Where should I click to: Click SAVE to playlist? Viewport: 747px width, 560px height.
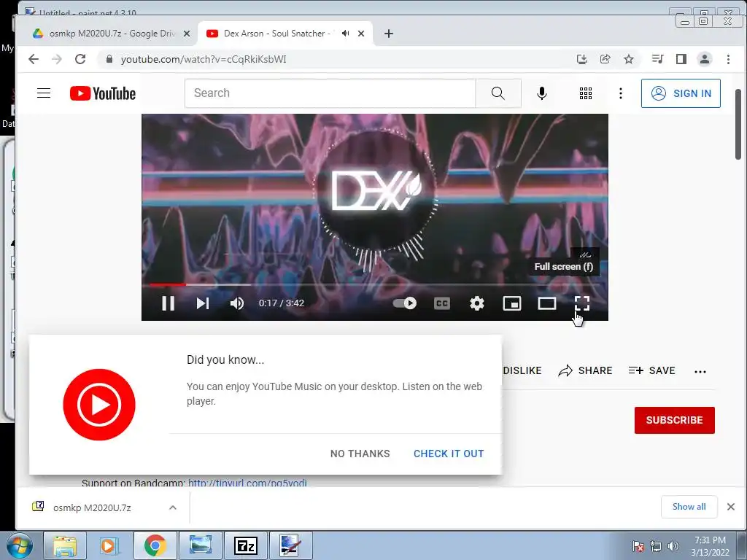[x=651, y=370]
